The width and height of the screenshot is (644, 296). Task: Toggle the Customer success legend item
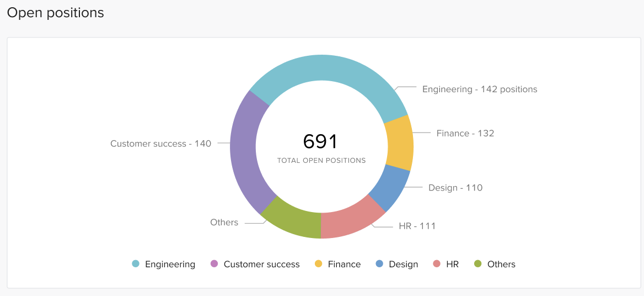255,264
